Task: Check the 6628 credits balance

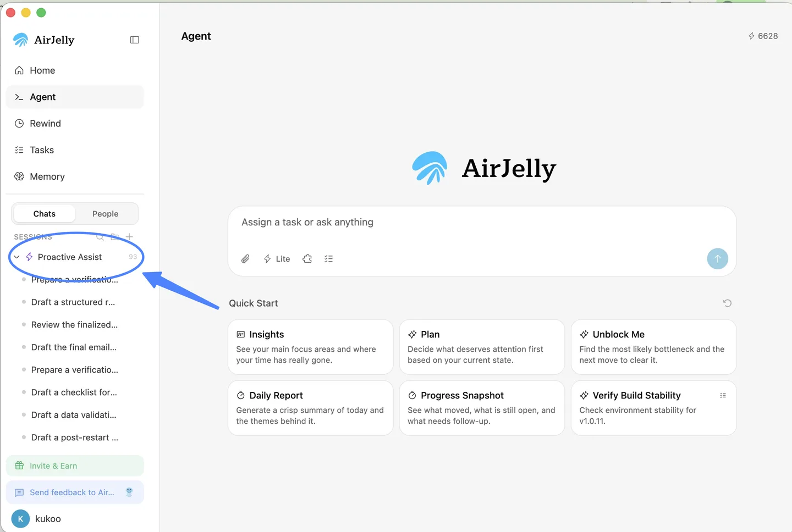Action: [x=763, y=36]
